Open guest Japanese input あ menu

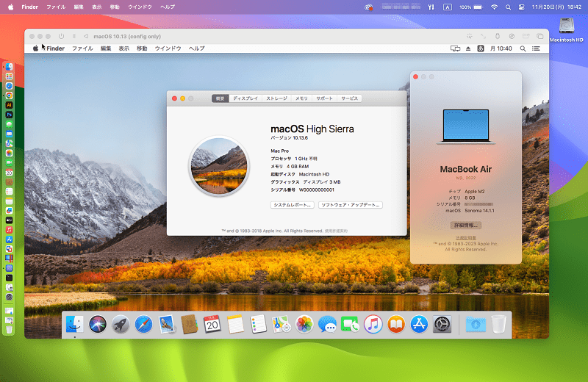pos(481,48)
